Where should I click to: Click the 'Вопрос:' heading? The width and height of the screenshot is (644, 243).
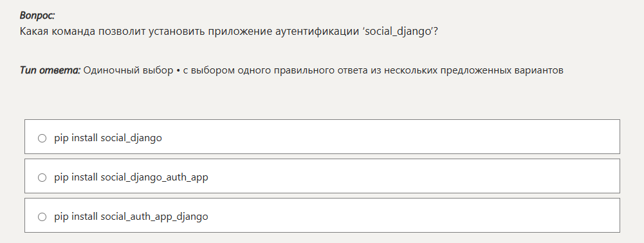point(37,15)
